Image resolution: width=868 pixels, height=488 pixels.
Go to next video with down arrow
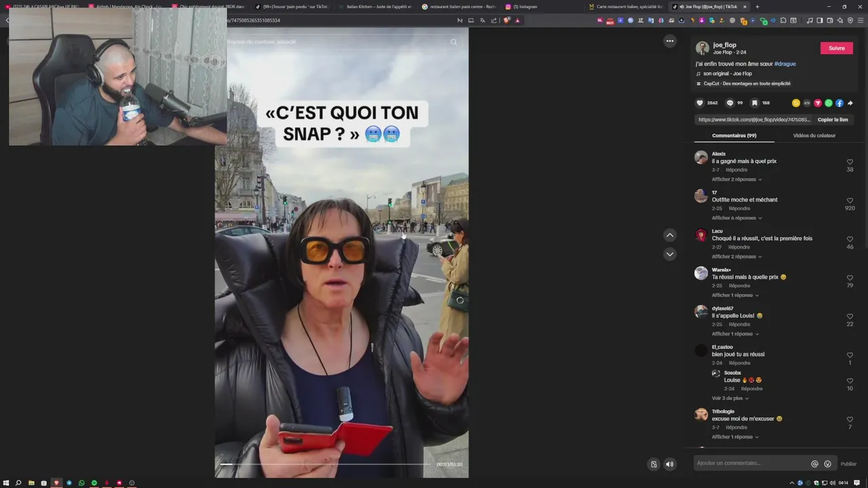coord(670,254)
